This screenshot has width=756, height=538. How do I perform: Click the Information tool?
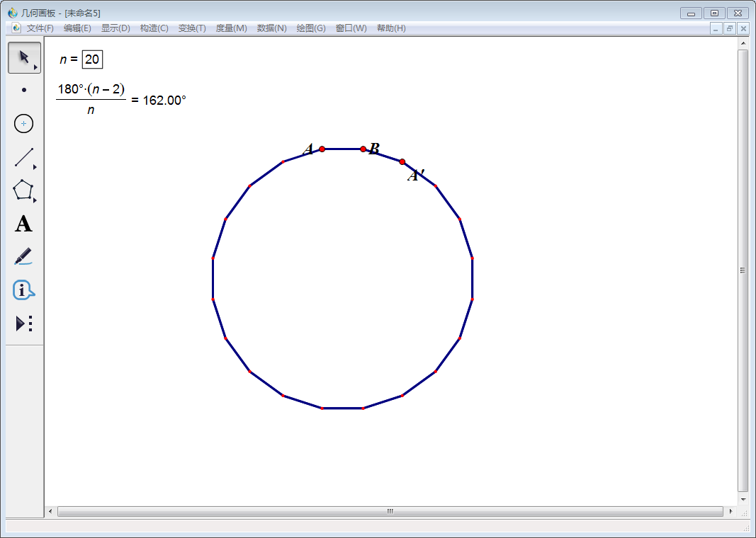(23, 290)
